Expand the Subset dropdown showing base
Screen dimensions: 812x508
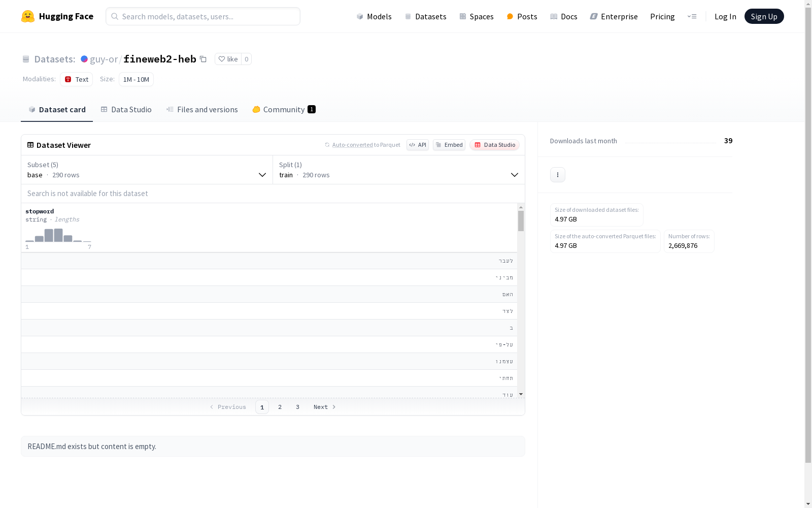[x=147, y=170]
